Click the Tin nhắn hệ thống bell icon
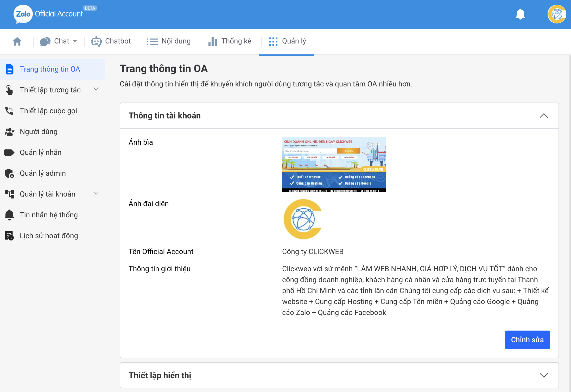 tap(9, 215)
